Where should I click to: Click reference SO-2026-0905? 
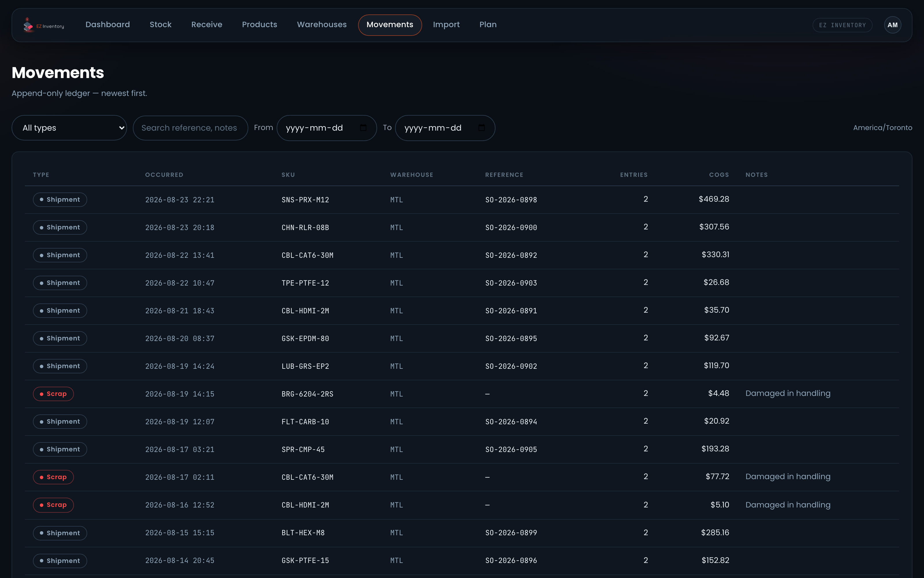[x=511, y=450]
